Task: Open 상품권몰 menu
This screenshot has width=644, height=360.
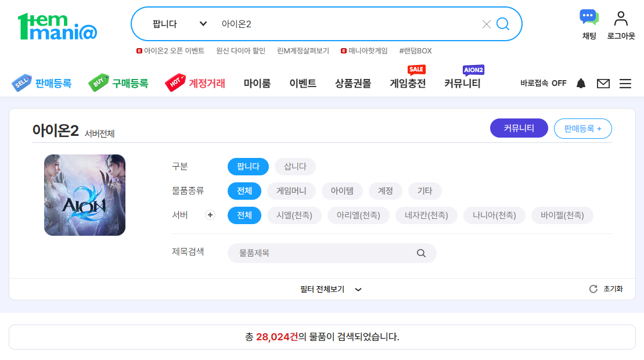Action: (x=353, y=84)
